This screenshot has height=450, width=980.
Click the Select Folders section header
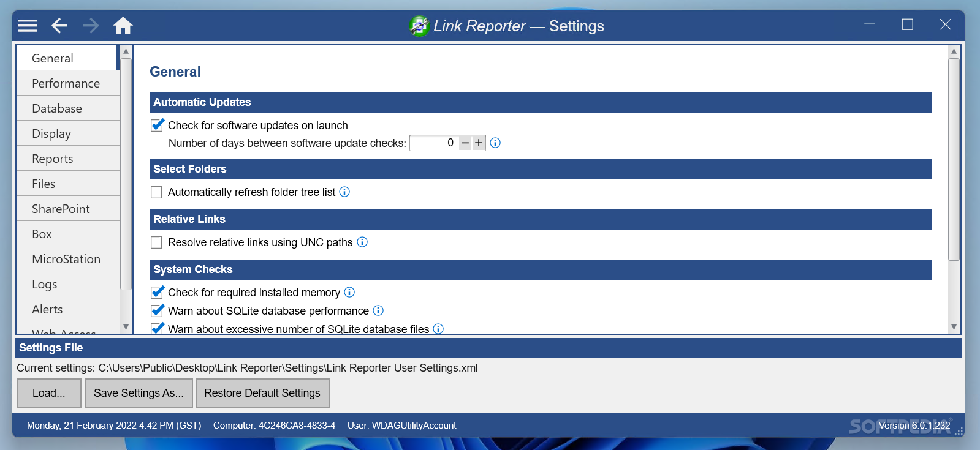tap(541, 169)
